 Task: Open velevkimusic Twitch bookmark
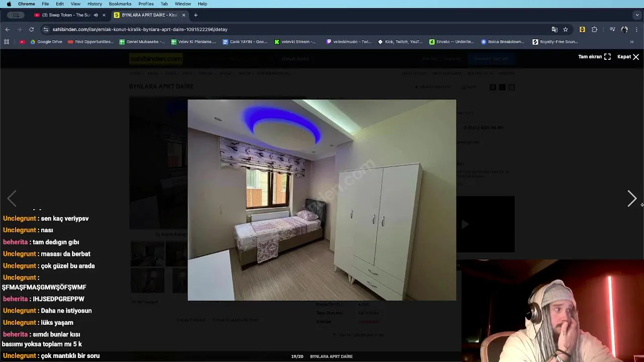(349, 42)
